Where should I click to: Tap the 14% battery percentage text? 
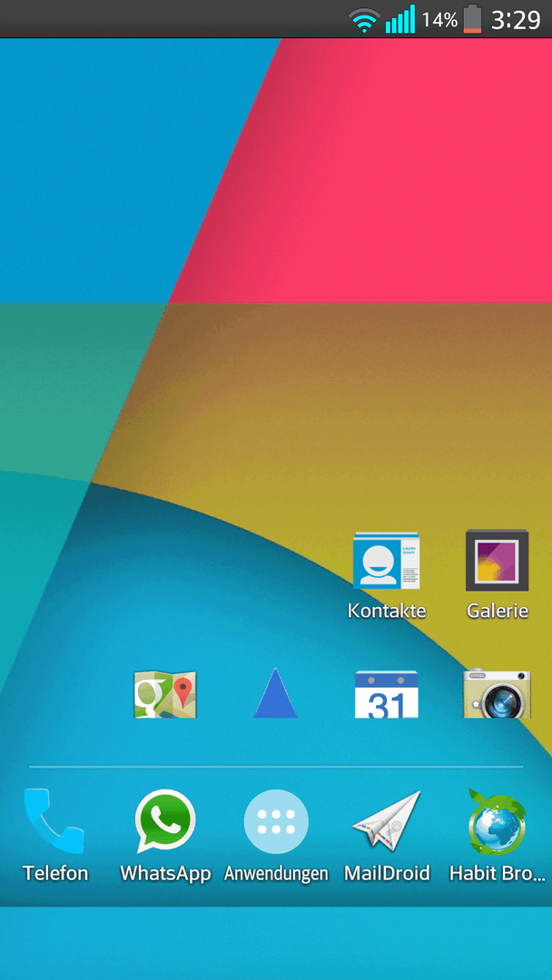click(439, 20)
